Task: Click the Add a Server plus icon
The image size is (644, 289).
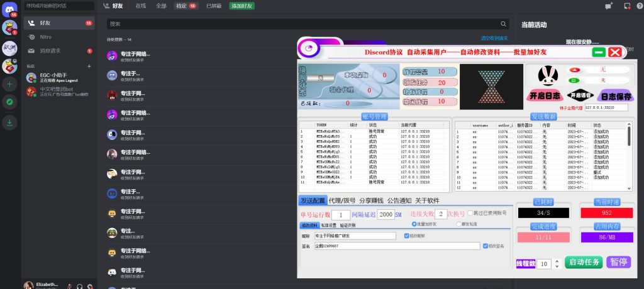Action: (x=9, y=84)
